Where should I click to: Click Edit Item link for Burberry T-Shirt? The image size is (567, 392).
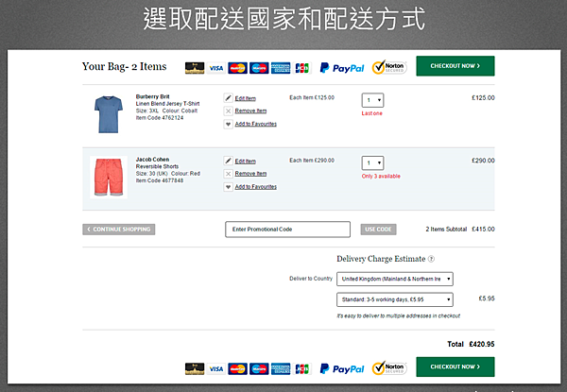click(245, 98)
